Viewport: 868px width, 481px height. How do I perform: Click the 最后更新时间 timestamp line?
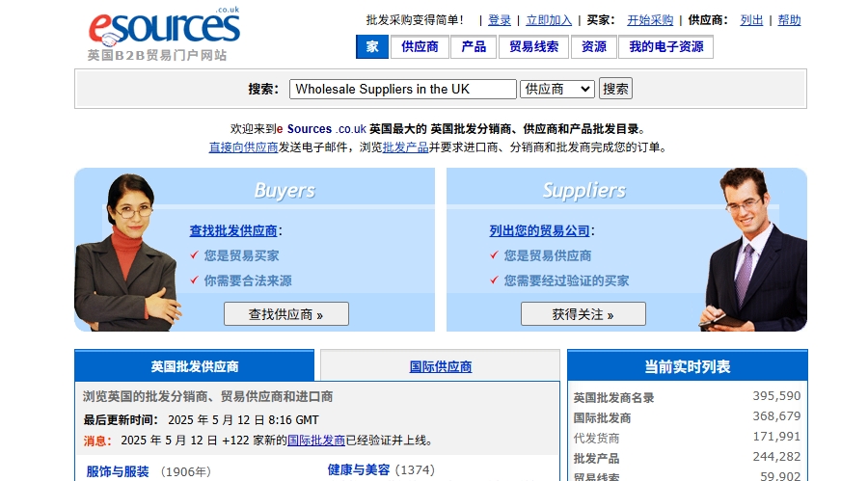(x=201, y=420)
